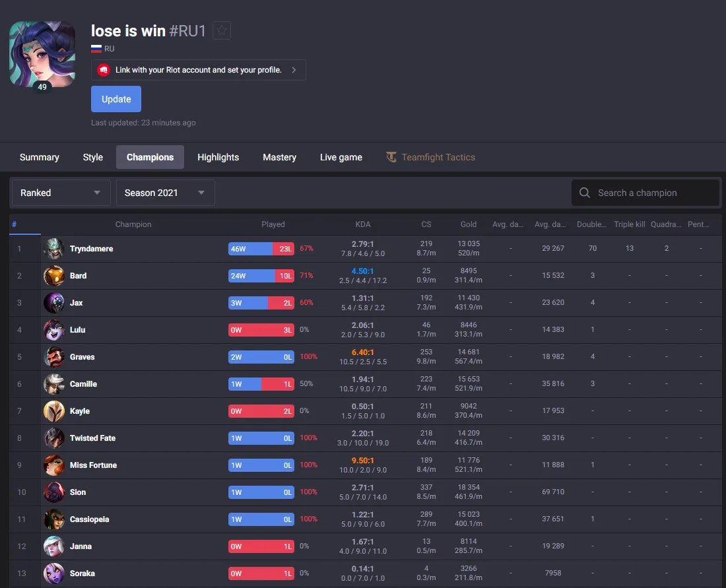Sort by the # rank column header
The width and height of the screenshot is (726, 588).
[x=15, y=224]
